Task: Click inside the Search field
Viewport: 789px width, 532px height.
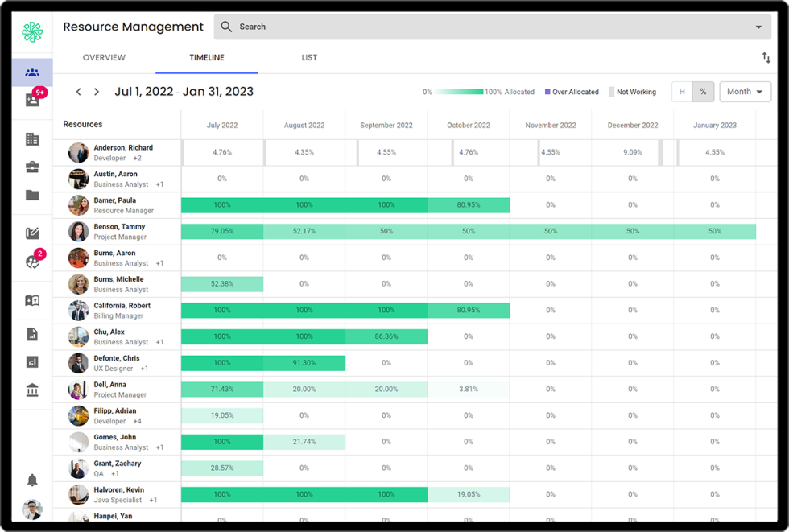Action: 483,27
